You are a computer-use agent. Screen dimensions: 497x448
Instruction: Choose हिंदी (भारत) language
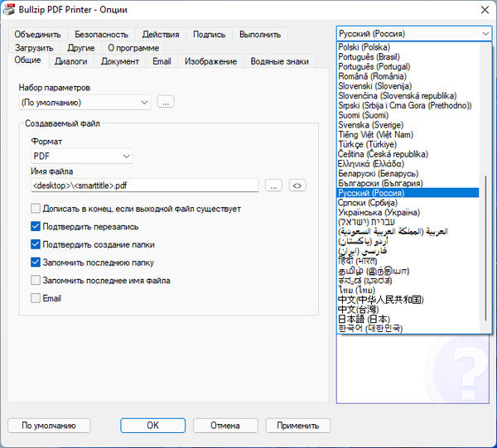pos(408,261)
